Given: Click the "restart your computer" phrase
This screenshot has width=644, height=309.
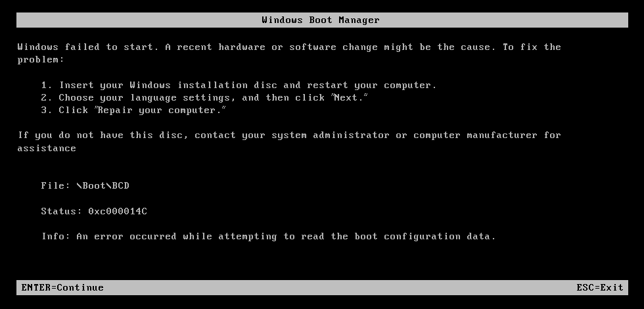Looking at the screenshot, I should point(371,85).
